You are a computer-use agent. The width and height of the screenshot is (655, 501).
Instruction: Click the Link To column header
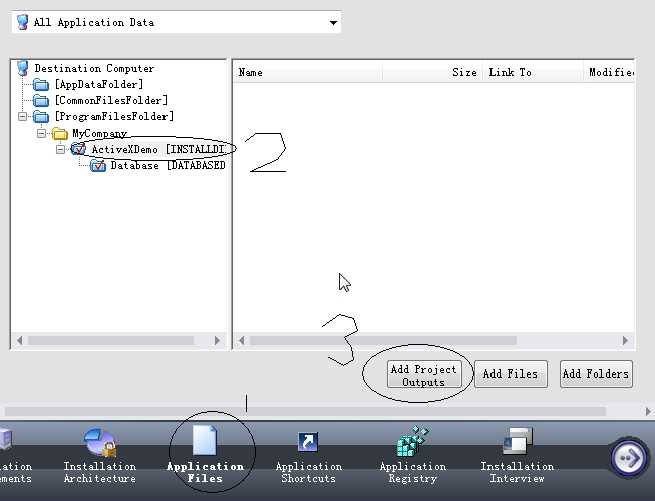(x=533, y=72)
